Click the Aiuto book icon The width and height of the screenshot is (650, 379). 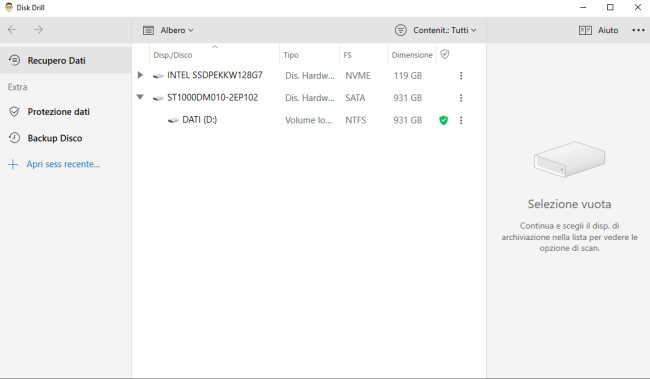pos(585,30)
